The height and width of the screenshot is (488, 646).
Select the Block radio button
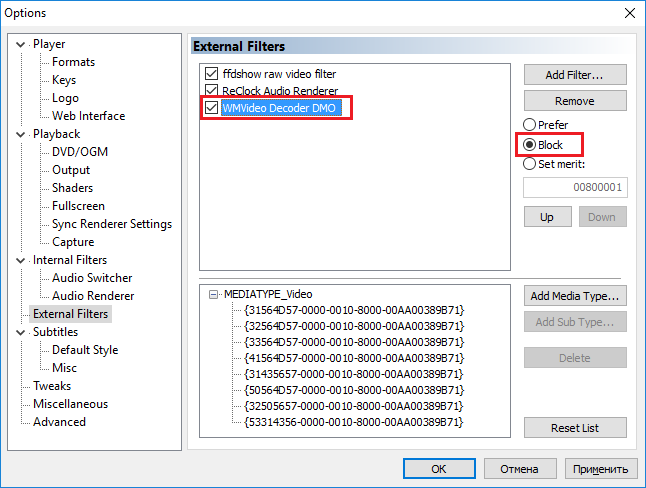coord(530,145)
